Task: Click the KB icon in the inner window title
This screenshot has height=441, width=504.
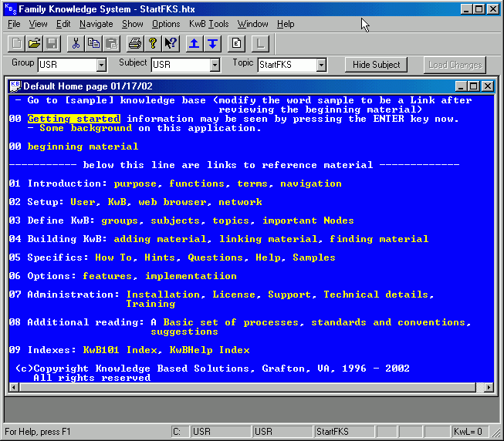Action: click(15, 86)
